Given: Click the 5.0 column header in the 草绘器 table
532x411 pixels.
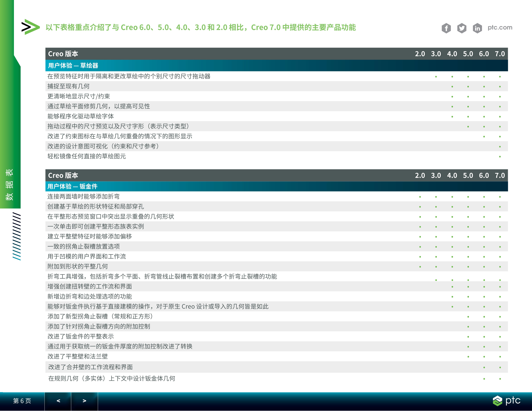Looking at the screenshot, I should pyautogui.click(x=468, y=54).
